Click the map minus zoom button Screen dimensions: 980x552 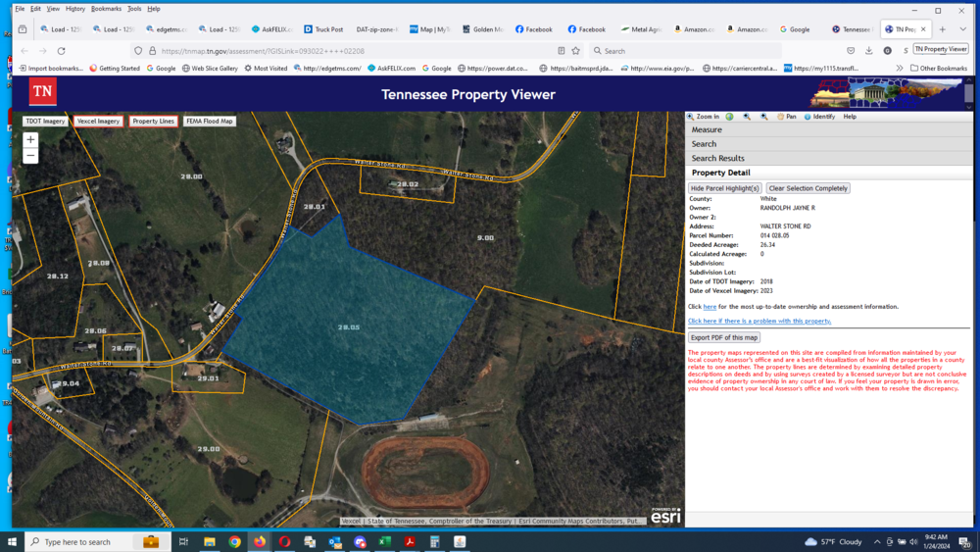point(30,156)
